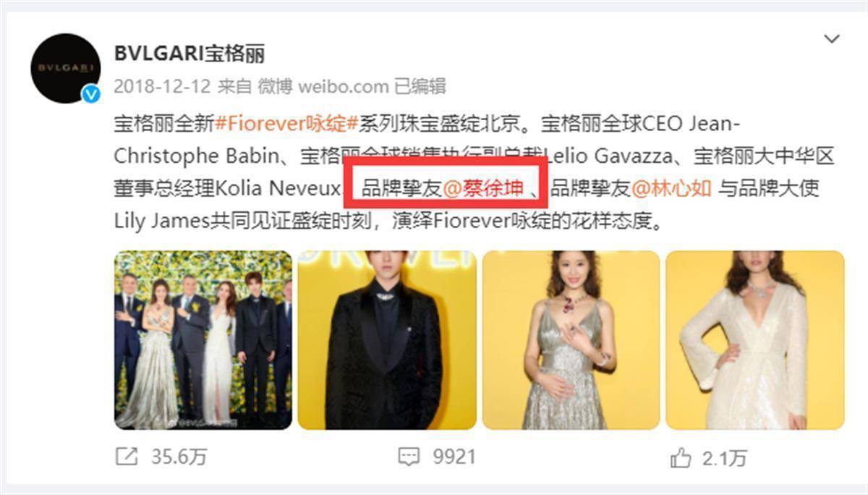Viewport: 868px width, 495px height.
Task: Click the comment bubble icon
Action: [409, 457]
